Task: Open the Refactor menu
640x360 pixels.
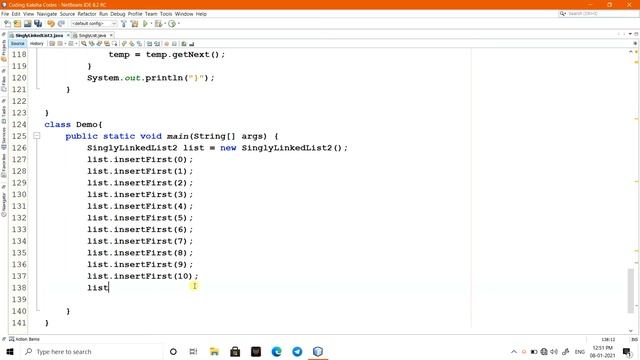Action: (87, 14)
